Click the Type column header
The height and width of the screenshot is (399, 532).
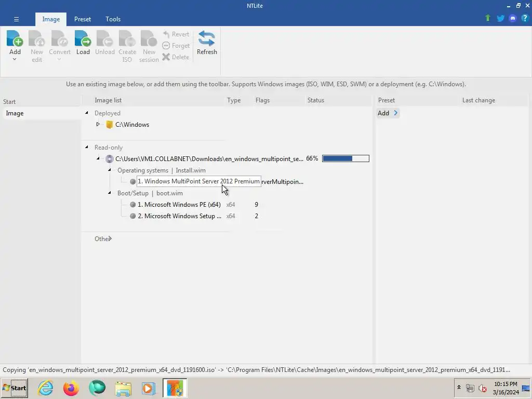point(234,100)
